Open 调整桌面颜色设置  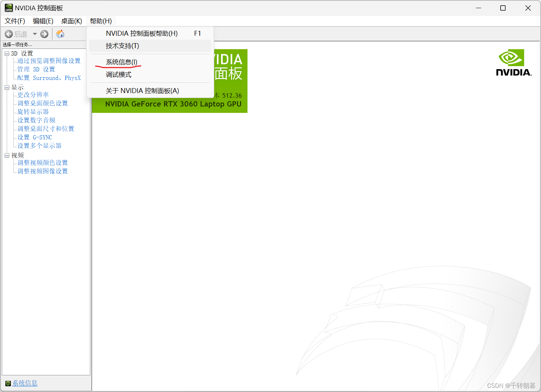coord(42,103)
